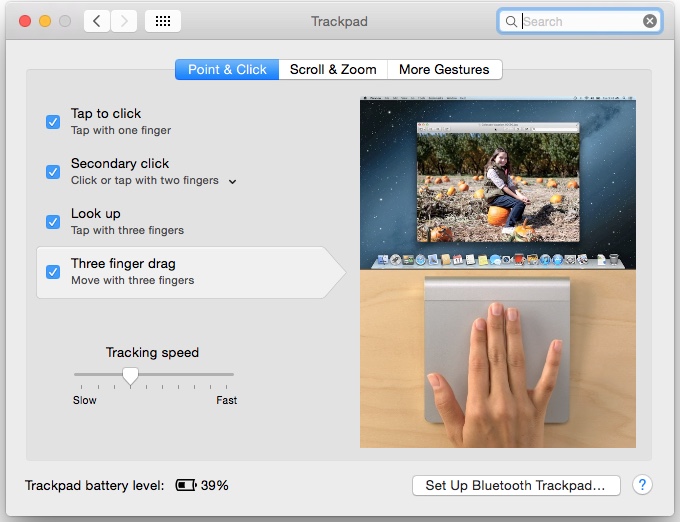Open the More Gestures tab
This screenshot has height=522, width=680.
click(445, 69)
